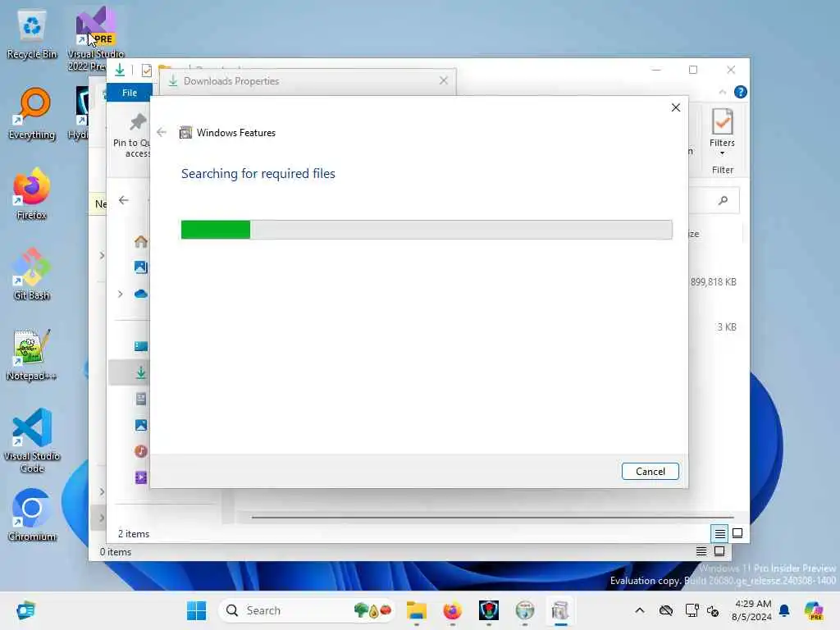Go back in File Explorer navigation

point(124,200)
